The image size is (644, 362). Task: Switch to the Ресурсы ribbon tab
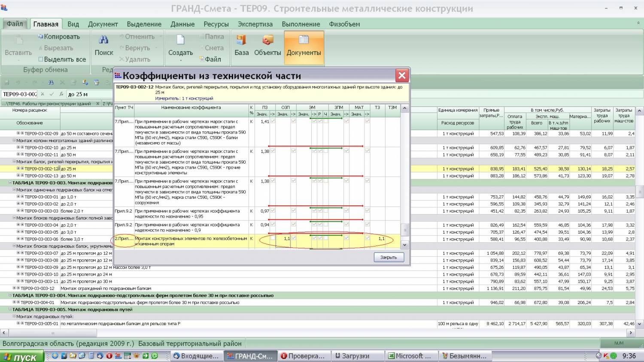[216, 24]
